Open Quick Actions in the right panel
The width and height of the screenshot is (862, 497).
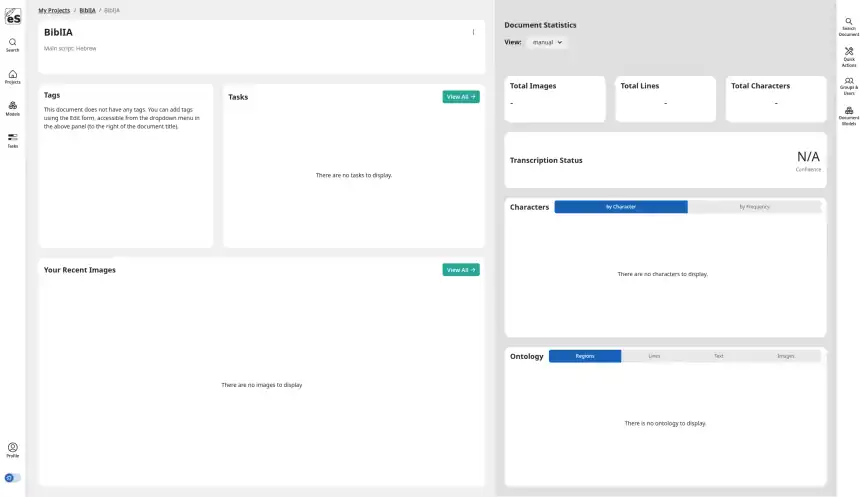(848, 55)
